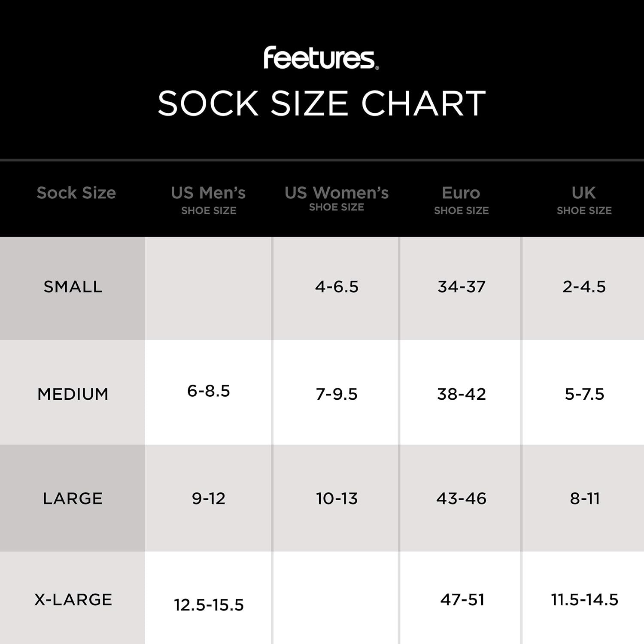Click the 12.5-15.5 men's size cell
The height and width of the screenshot is (644, 644).
tap(209, 605)
